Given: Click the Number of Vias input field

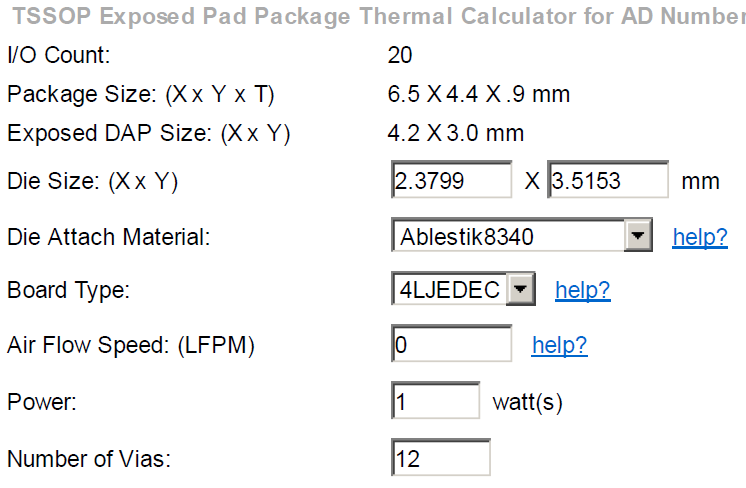Looking at the screenshot, I should click(441, 458).
